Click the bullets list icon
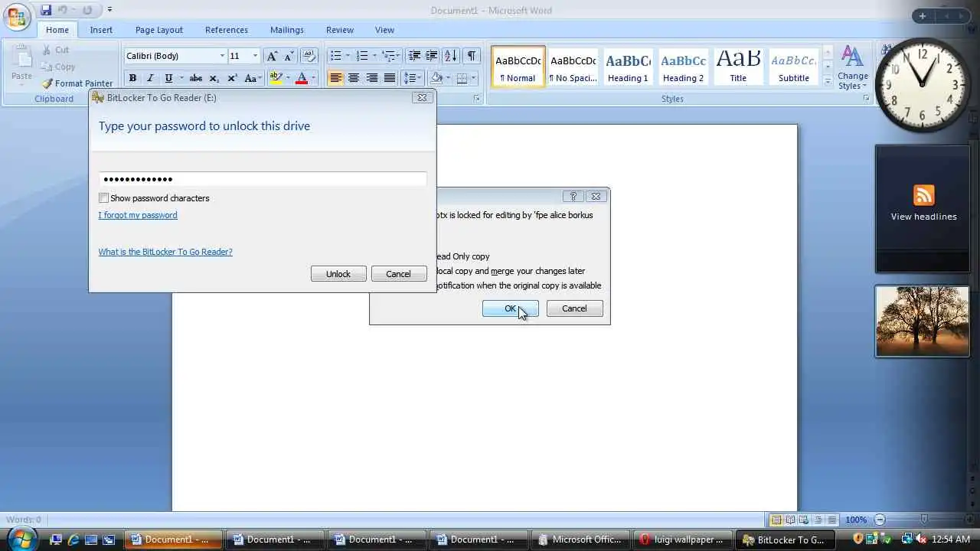Image resolution: width=980 pixels, height=551 pixels. [335, 56]
